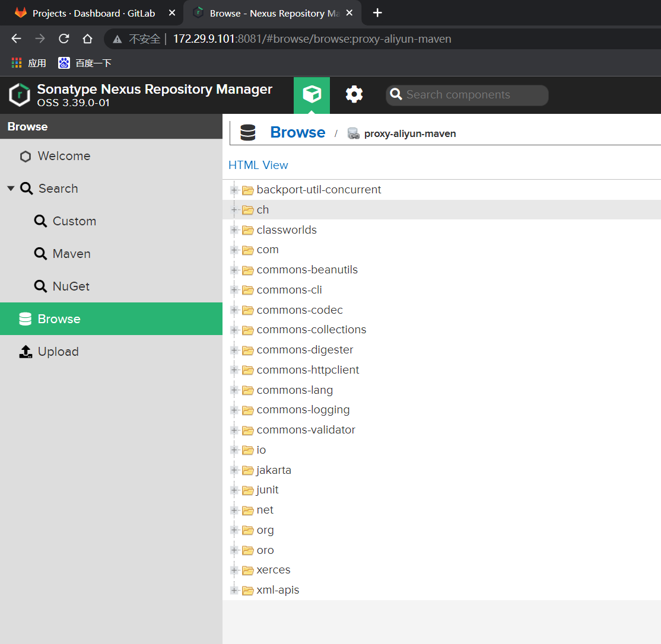Collapse the Search section arrow in sidebar

tap(11, 189)
